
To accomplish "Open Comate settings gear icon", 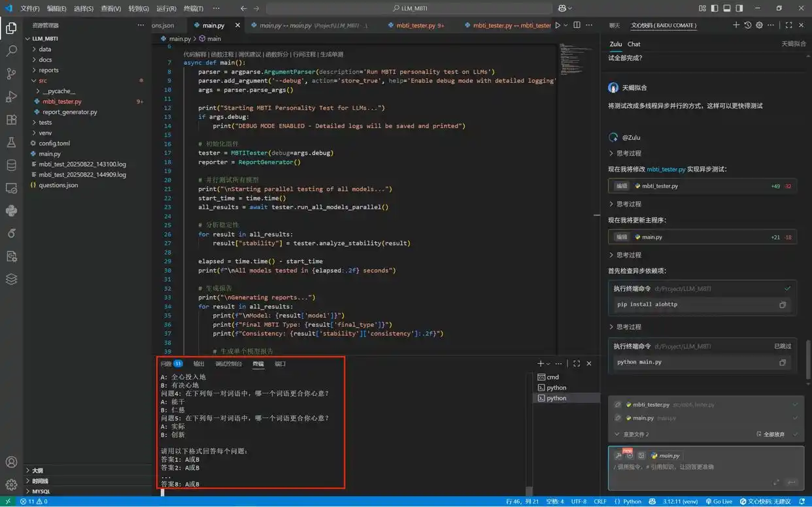I will [x=759, y=25].
